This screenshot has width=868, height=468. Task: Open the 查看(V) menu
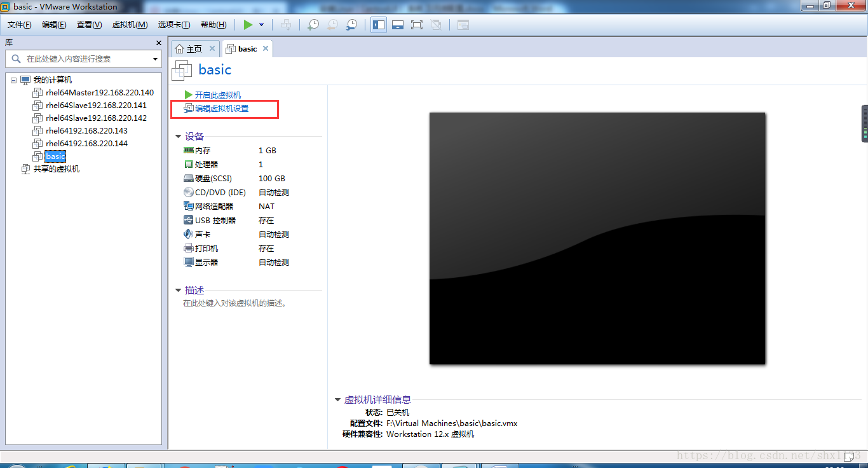(x=89, y=25)
